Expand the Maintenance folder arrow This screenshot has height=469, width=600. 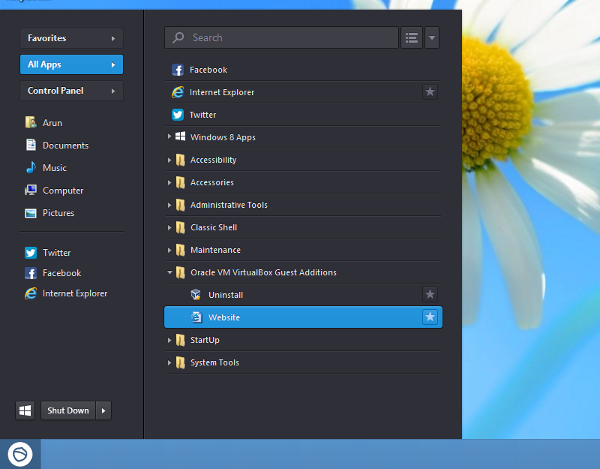click(169, 250)
